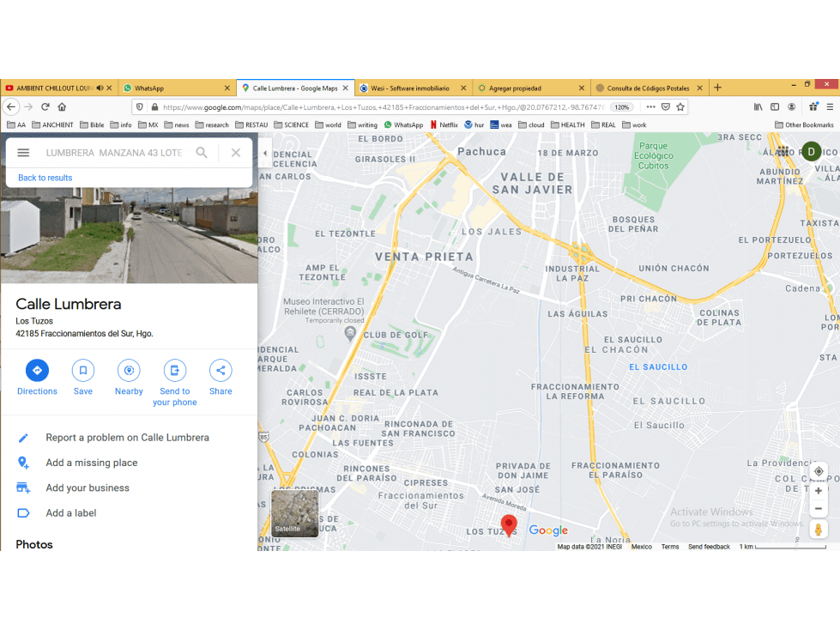This screenshot has width=840, height=630.
Task: Open the REAL bookmarks folder
Action: click(x=604, y=124)
